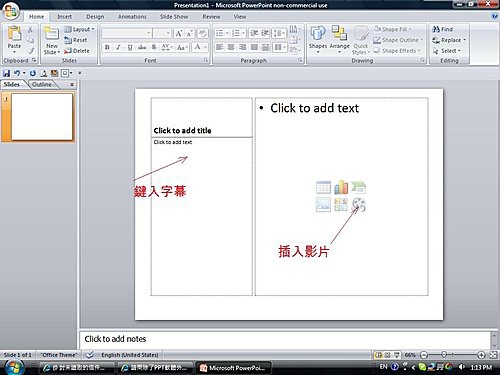Click the Save icon in Quick Access

point(6,73)
